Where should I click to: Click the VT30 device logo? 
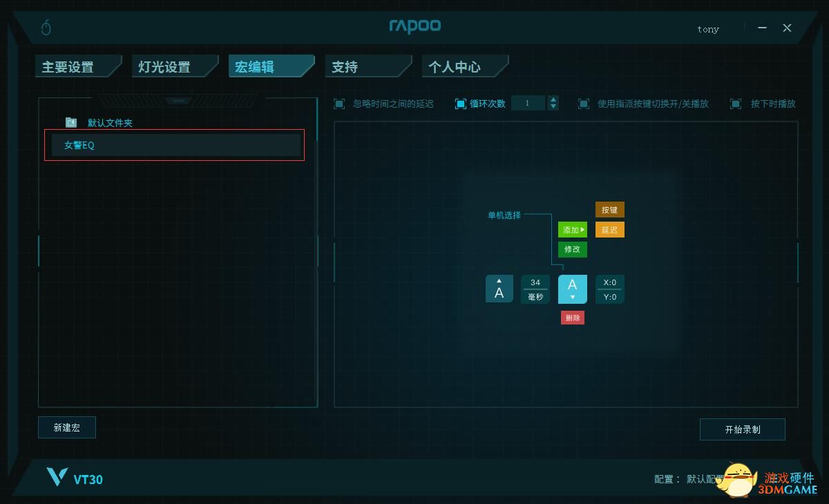(75, 478)
